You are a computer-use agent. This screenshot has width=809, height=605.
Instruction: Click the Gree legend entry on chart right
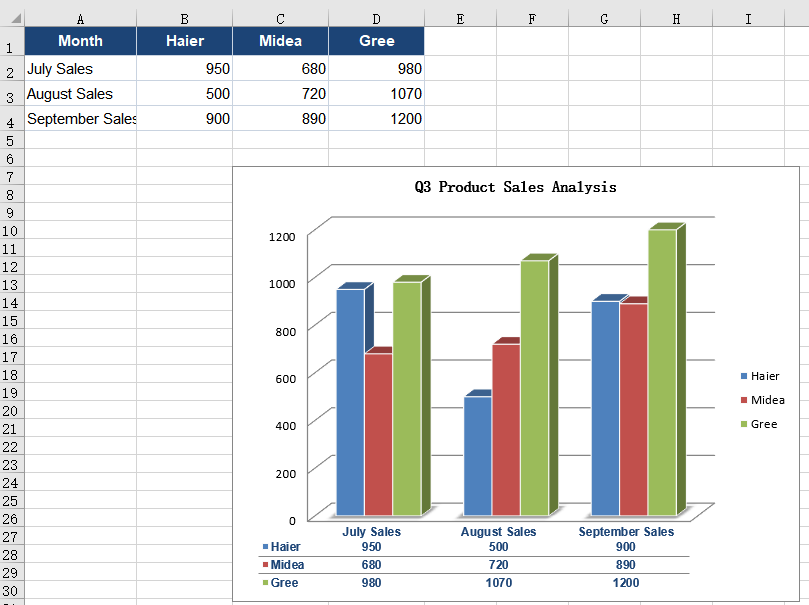coord(758,424)
